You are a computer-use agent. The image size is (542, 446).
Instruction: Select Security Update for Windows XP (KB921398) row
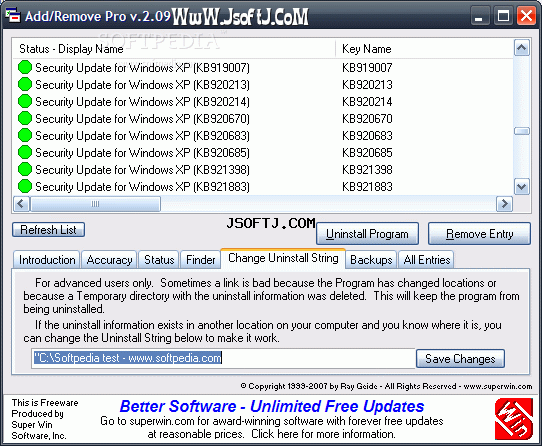(263, 169)
